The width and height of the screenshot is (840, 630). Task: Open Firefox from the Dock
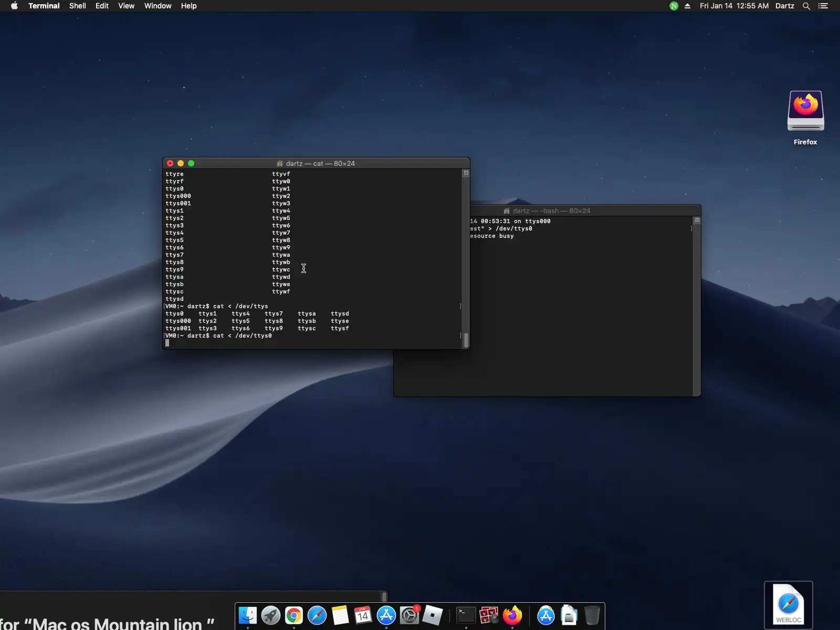pyautogui.click(x=512, y=615)
